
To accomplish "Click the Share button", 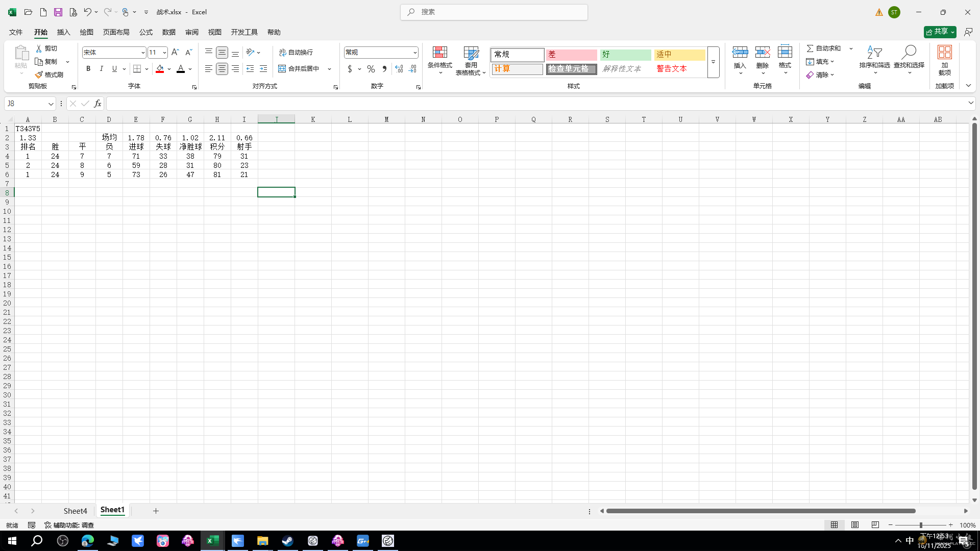I will (x=940, y=32).
